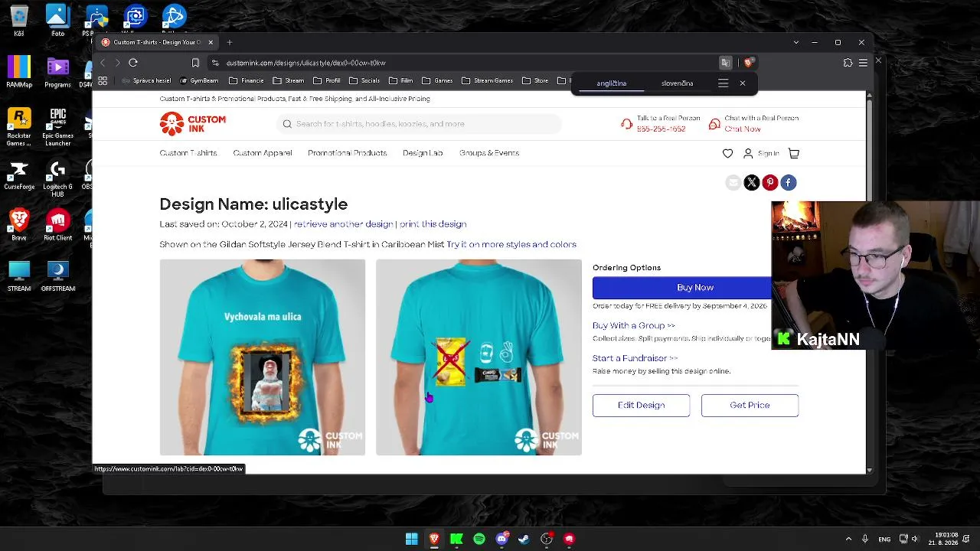Show hidden system tray icons

[848, 539]
